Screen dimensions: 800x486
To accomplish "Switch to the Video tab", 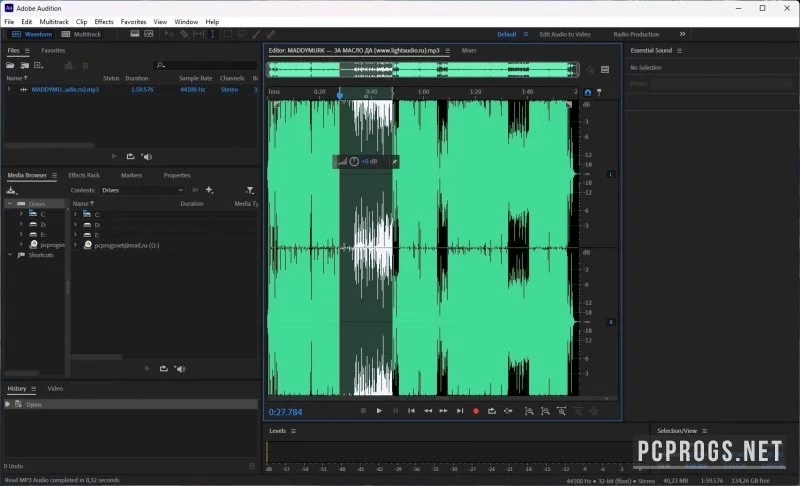I will pyautogui.click(x=55, y=389).
